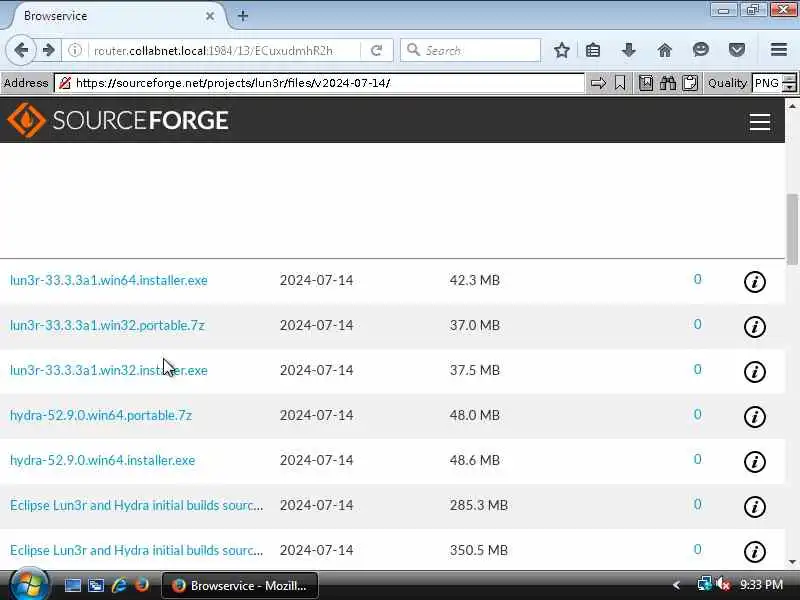Go to the Firefox home page icon

pos(664,50)
